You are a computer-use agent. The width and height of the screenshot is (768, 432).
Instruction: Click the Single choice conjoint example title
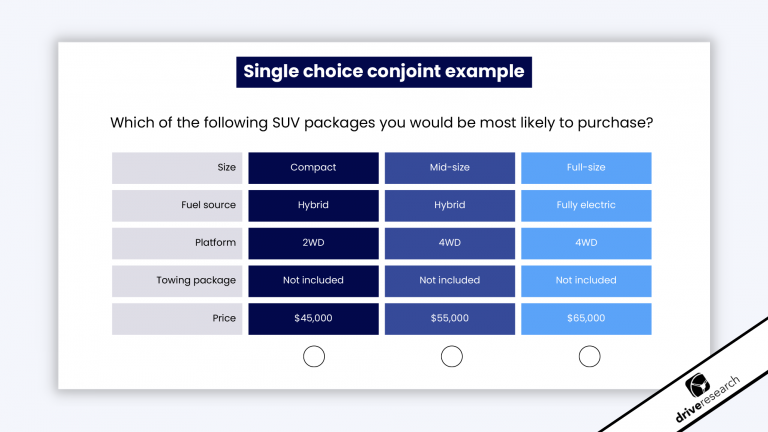pos(384,72)
